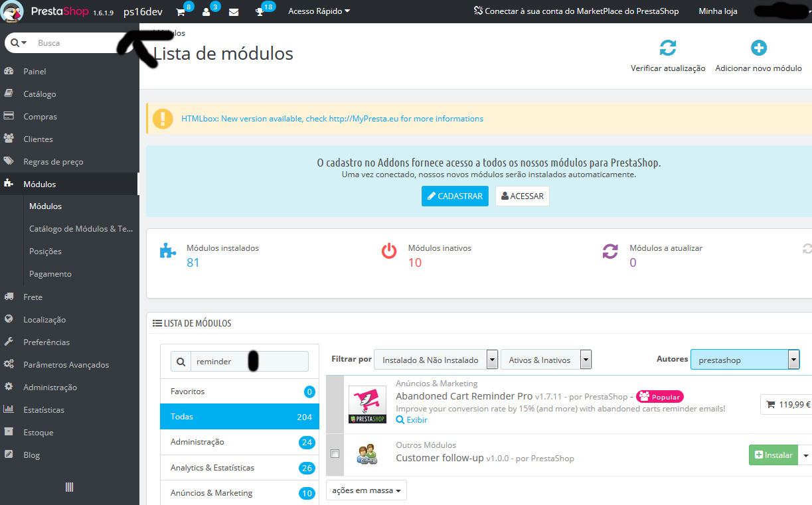
Task: Click the ACESSAR button
Action: click(x=523, y=196)
